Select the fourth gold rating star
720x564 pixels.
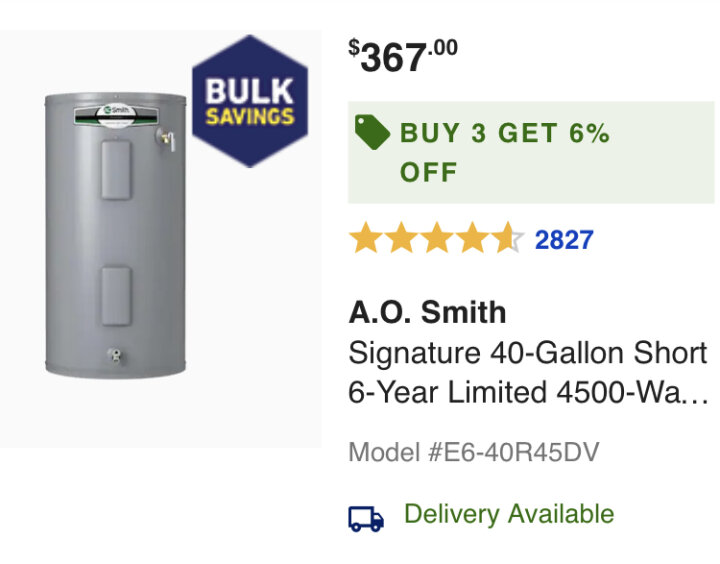tap(472, 238)
